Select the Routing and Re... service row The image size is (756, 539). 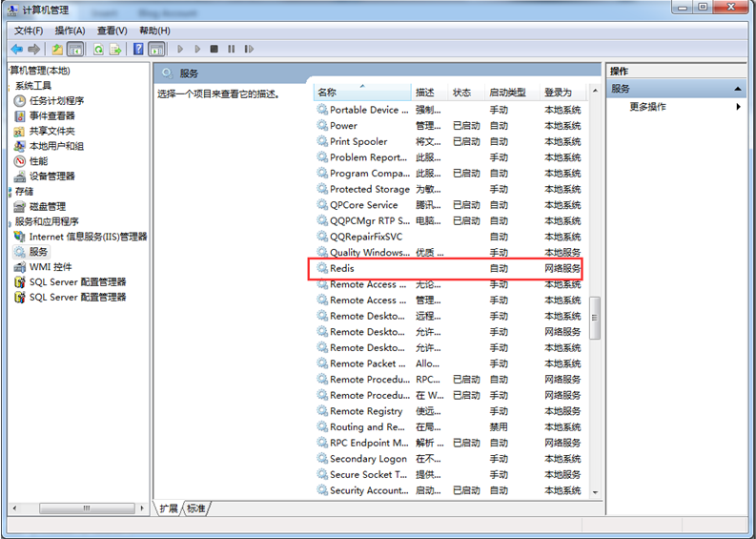[449, 426]
